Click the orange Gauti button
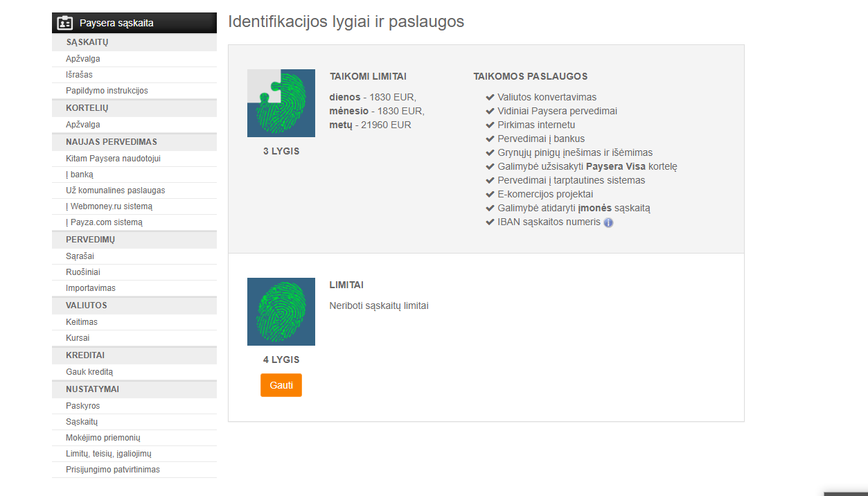 [x=281, y=385]
